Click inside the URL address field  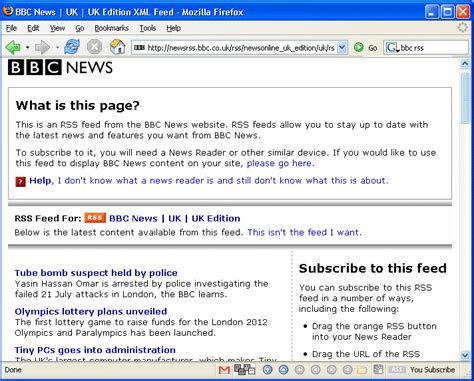click(240, 48)
